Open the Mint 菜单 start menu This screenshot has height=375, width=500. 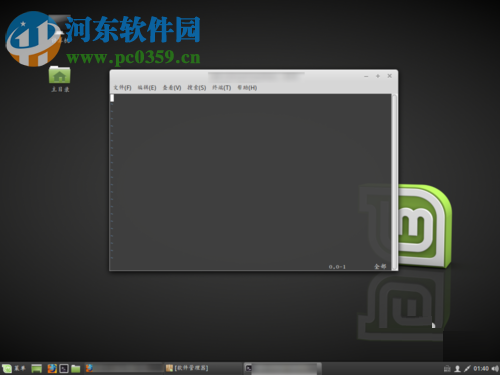click(14, 368)
